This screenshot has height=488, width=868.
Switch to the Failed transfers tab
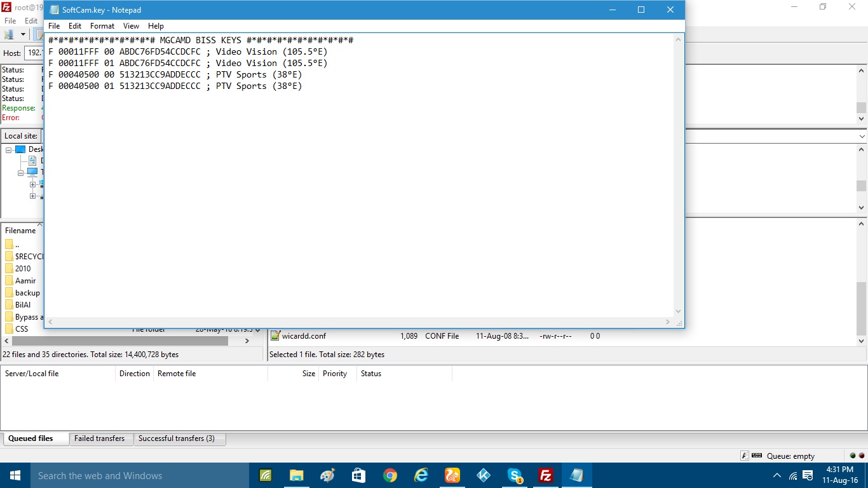click(x=100, y=438)
